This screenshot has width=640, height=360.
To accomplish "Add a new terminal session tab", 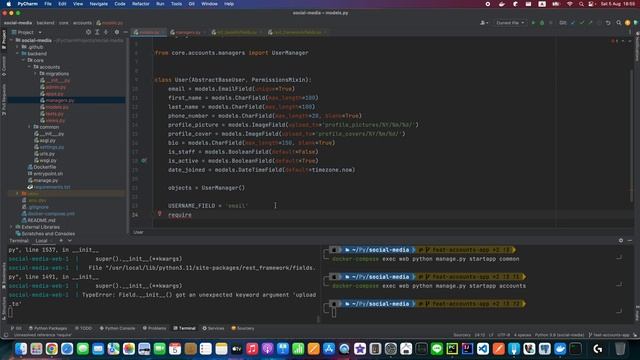I will tap(61, 241).
